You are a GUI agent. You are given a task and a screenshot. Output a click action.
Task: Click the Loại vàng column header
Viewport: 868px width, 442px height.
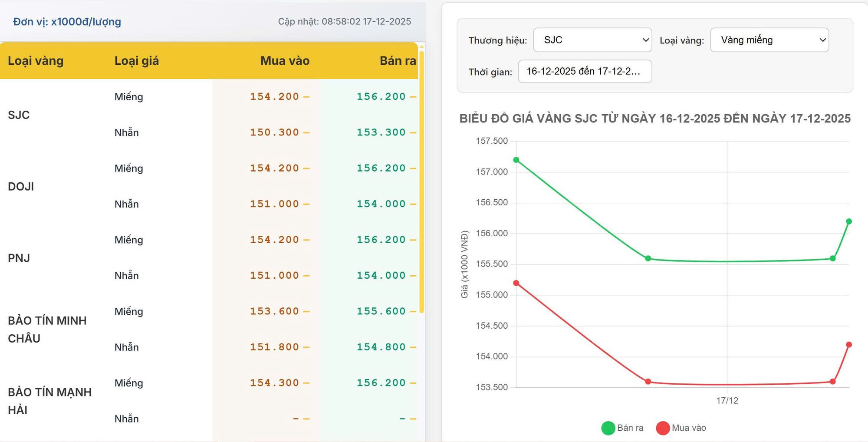(x=36, y=61)
